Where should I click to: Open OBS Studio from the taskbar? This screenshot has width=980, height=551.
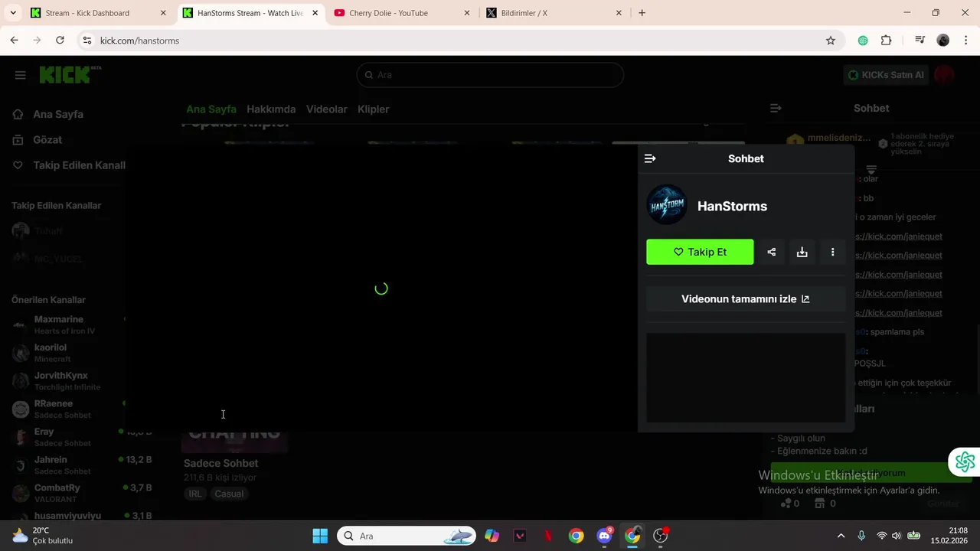[x=661, y=536]
